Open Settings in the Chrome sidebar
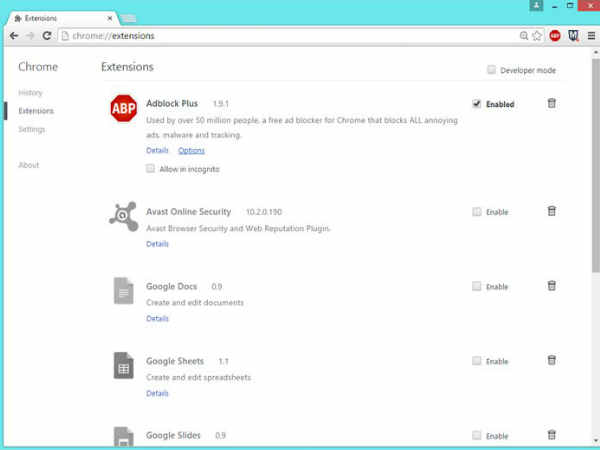 point(32,129)
